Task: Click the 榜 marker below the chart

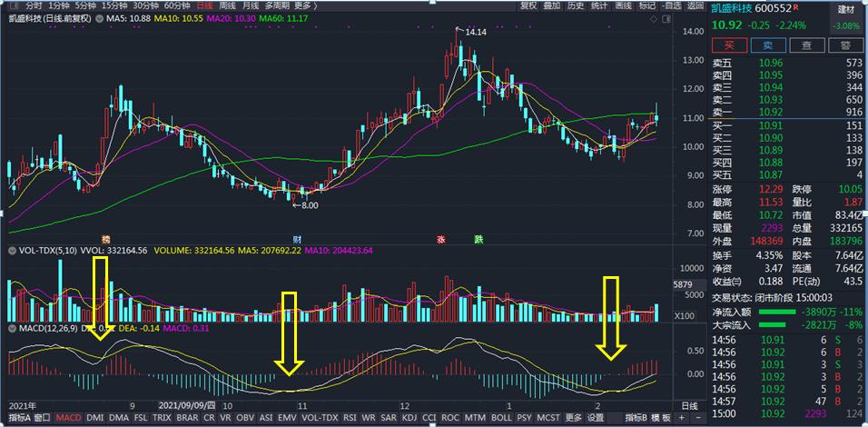Action: pos(105,239)
